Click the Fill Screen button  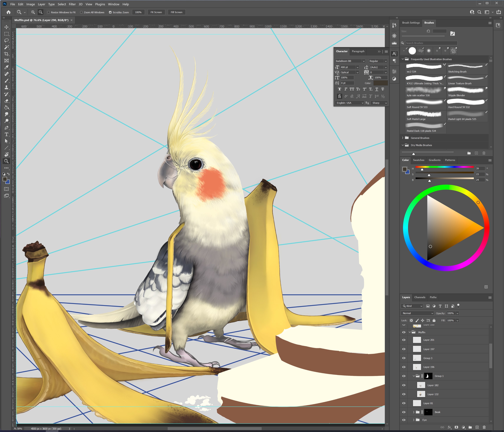point(177,12)
